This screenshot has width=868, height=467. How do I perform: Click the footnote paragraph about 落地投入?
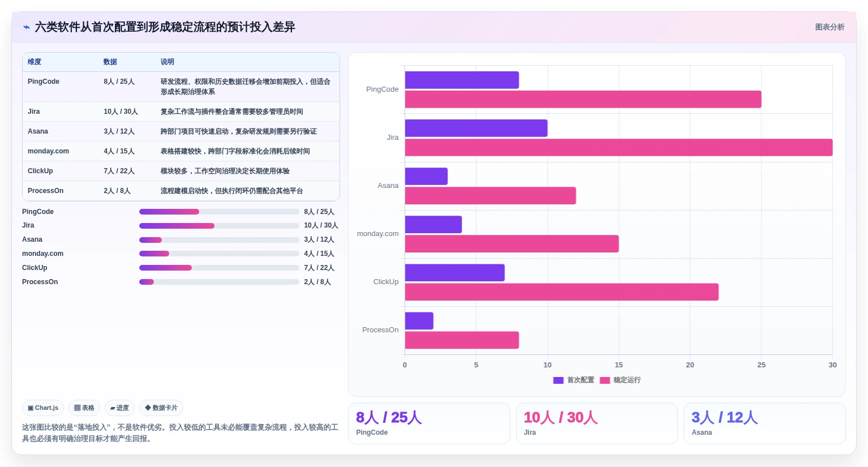pos(180,433)
